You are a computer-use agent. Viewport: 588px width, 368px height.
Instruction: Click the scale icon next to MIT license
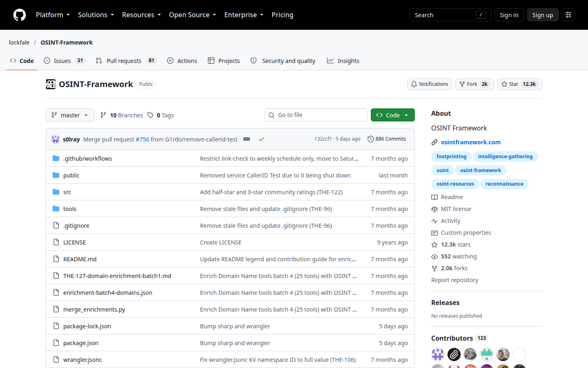coord(434,209)
